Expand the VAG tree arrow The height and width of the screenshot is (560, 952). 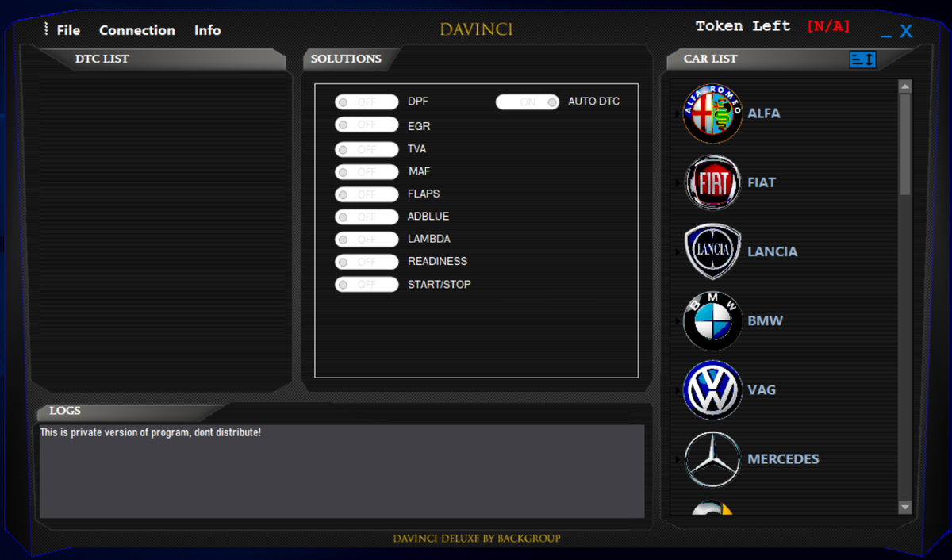(x=678, y=390)
